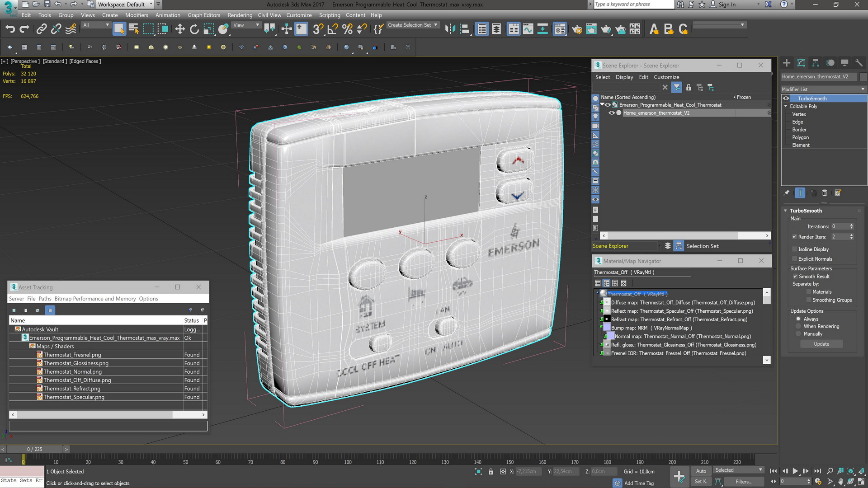
Task: Open key Filters dialog
Action: coord(744,482)
